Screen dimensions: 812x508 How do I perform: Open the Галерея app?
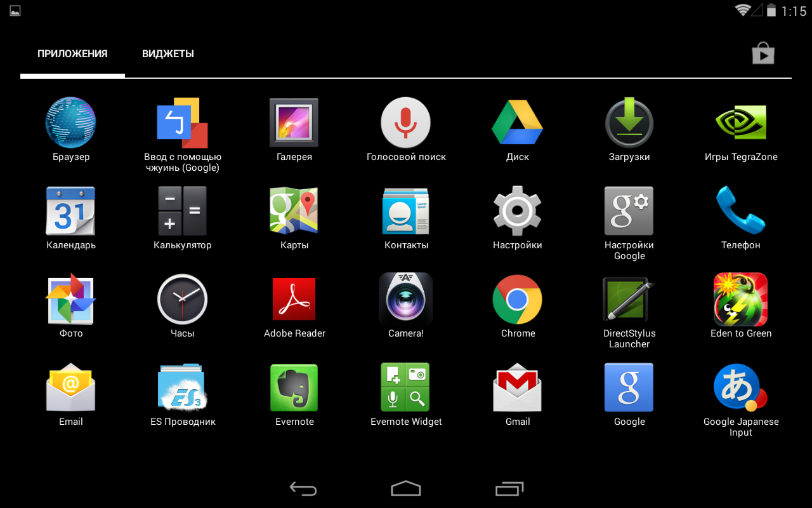point(294,123)
